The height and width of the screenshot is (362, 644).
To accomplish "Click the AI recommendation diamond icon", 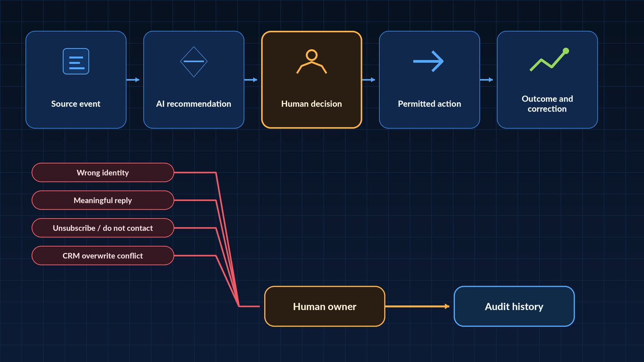I will [x=194, y=62].
